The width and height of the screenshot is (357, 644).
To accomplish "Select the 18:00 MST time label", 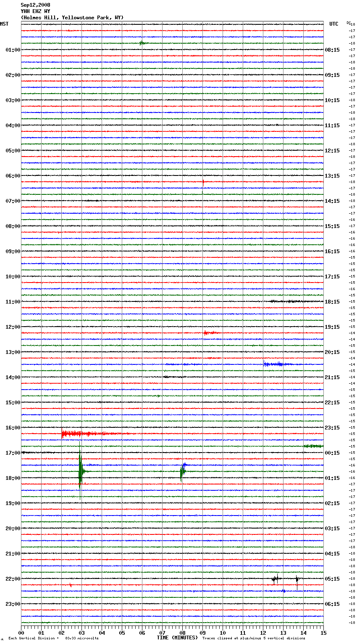I will (x=13, y=478).
